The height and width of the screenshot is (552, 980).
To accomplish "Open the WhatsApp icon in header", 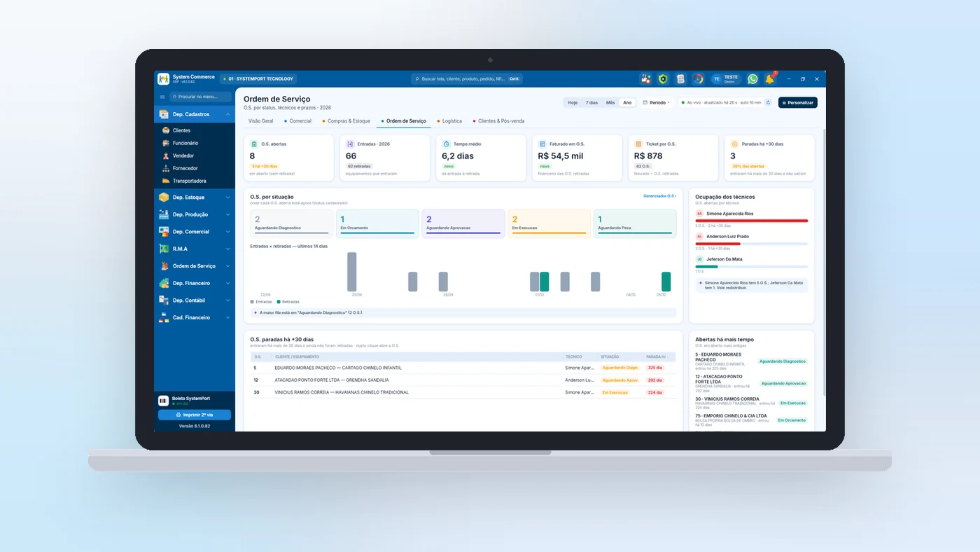I will click(x=752, y=79).
